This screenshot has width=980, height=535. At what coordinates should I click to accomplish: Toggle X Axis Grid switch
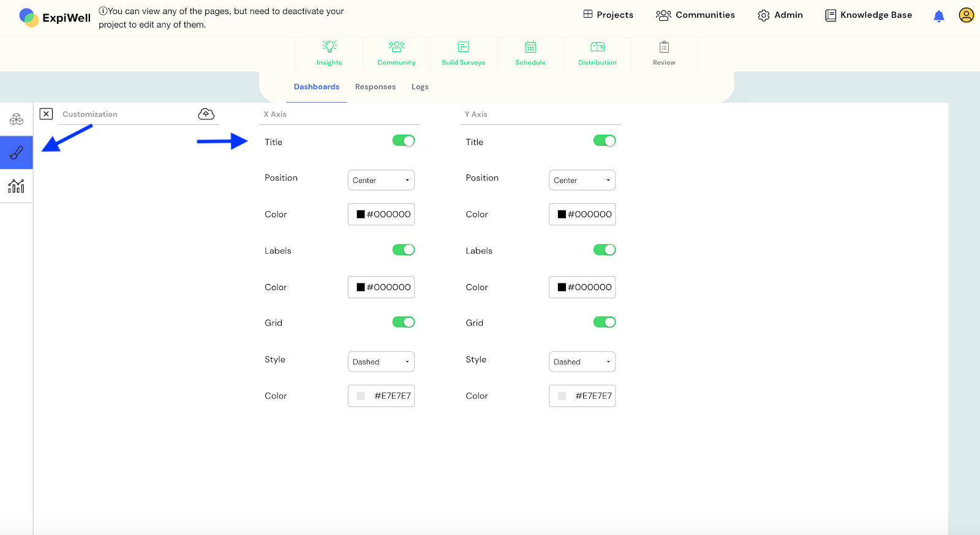coord(404,322)
